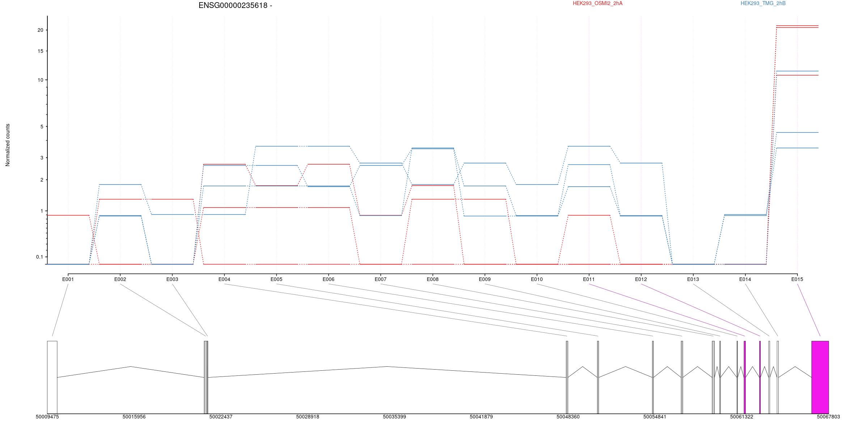Click genomic coordinate 50015956

click(134, 417)
